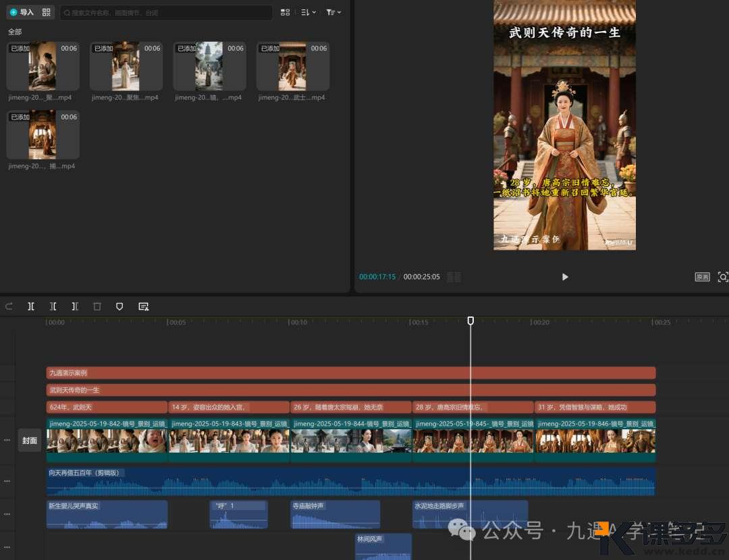Open the main video track options menu
This screenshot has width=729, height=560.
7,440
